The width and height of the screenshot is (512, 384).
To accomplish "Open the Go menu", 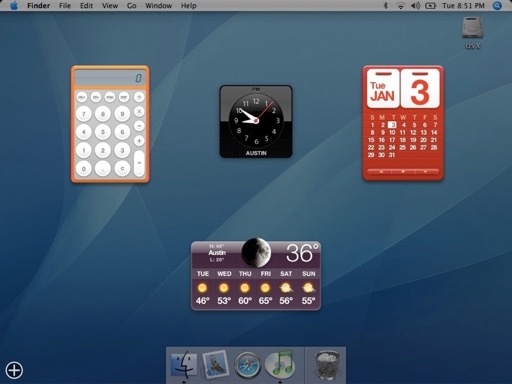I will coord(131,6).
